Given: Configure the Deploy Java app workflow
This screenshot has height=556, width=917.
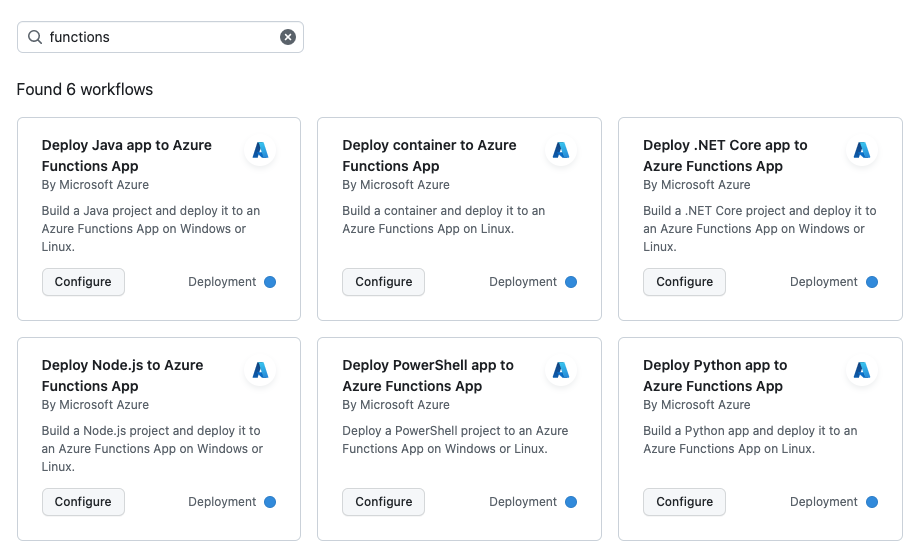Looking at the screenshot, I should pos(83,282).
